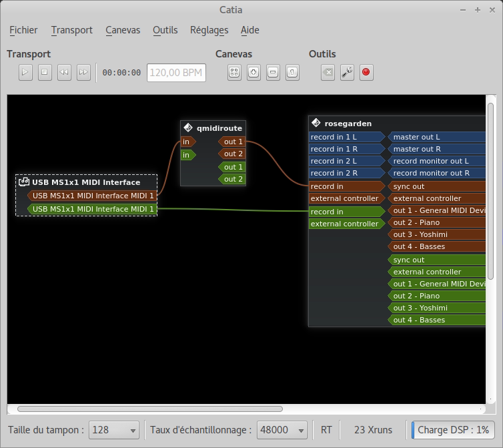Screen dimensions: 503x448
Task: Select rosegarden 'record in 1 L' port
Action: click(347, 137)
